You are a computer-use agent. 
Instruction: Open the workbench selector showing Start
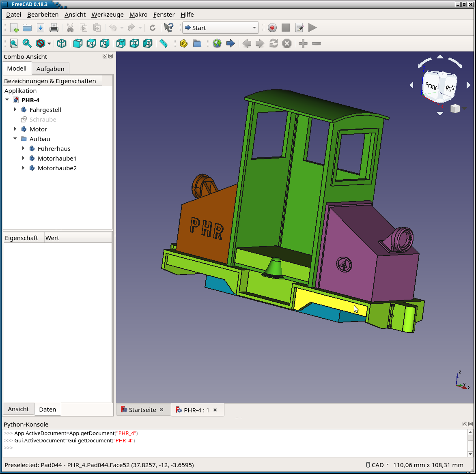coord(220,28)
